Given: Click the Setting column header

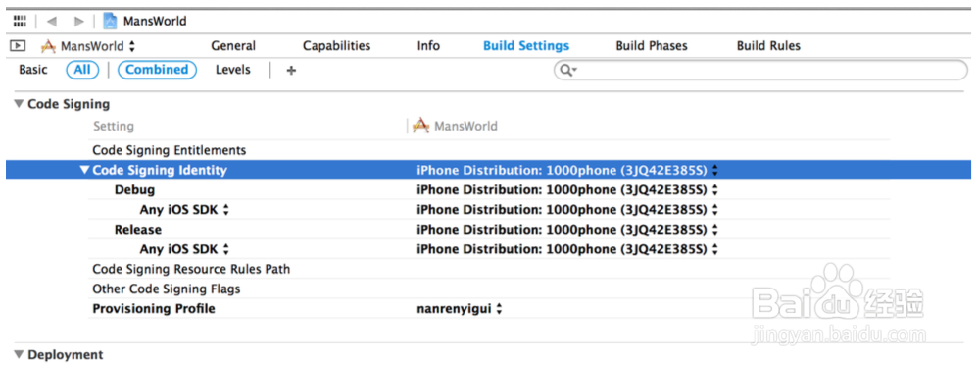Looking at the screenshot, I should (x=113, y=126).
